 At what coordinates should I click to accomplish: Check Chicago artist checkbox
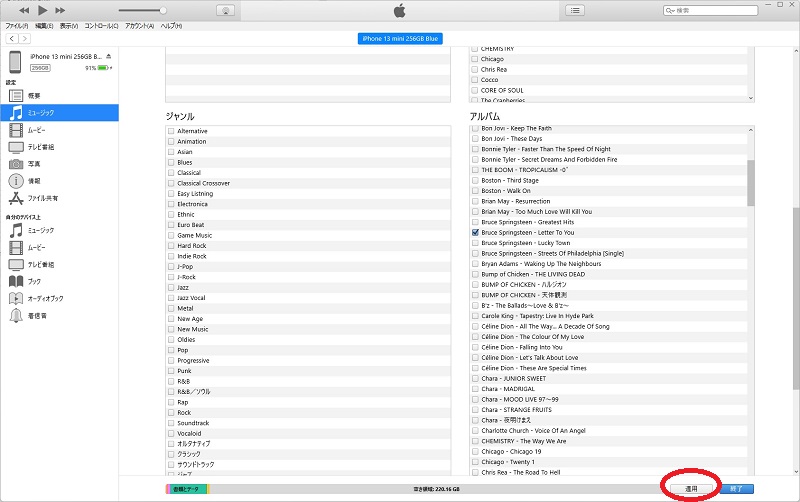pyautogui.click(x=474, y=59)
